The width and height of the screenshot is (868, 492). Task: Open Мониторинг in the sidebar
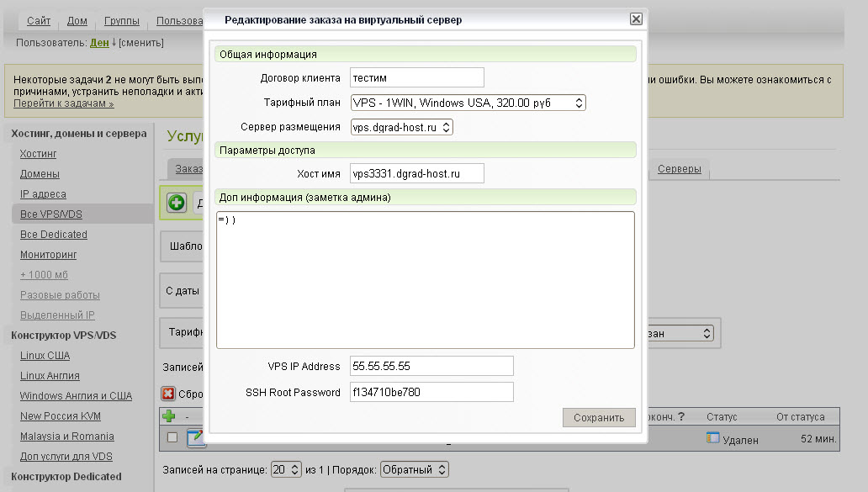[x=49, y=254]
